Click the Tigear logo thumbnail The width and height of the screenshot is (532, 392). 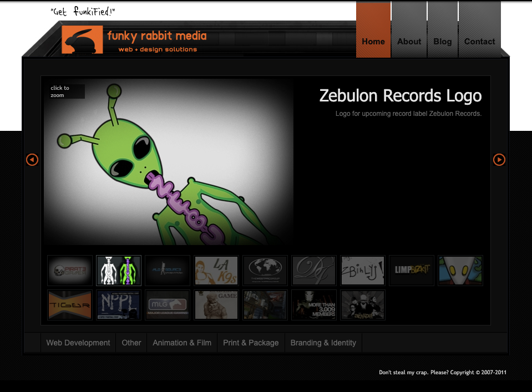pyautogui.click(x=69, y=304)
